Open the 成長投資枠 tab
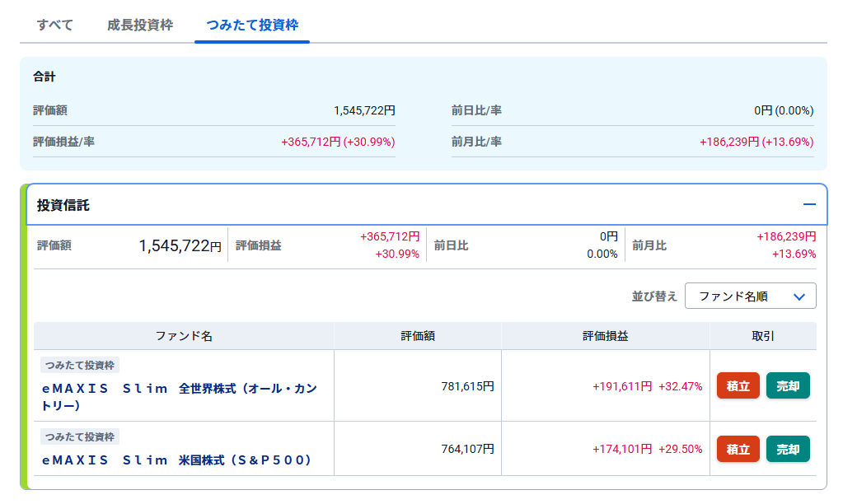This screenshot has width=843, height=504. click(140, 25)
